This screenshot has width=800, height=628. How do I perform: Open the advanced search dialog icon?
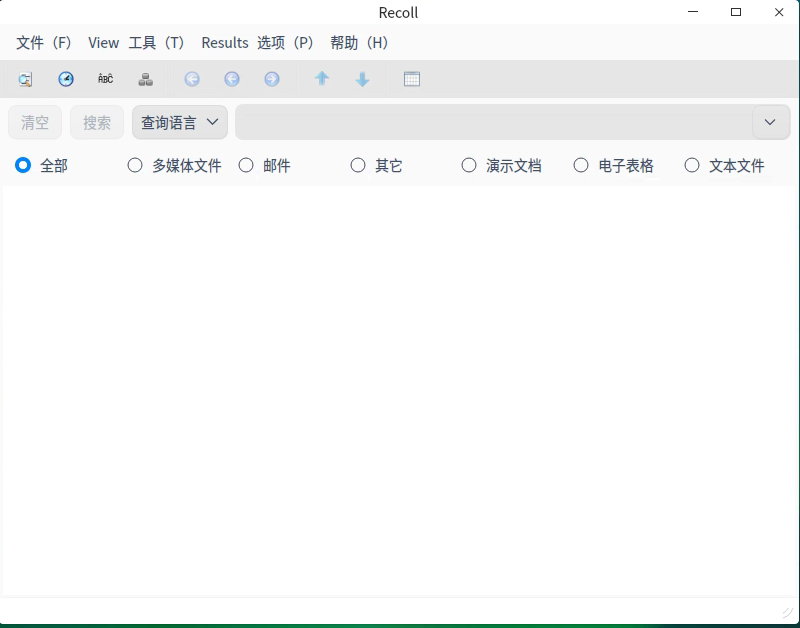point(25,79)
